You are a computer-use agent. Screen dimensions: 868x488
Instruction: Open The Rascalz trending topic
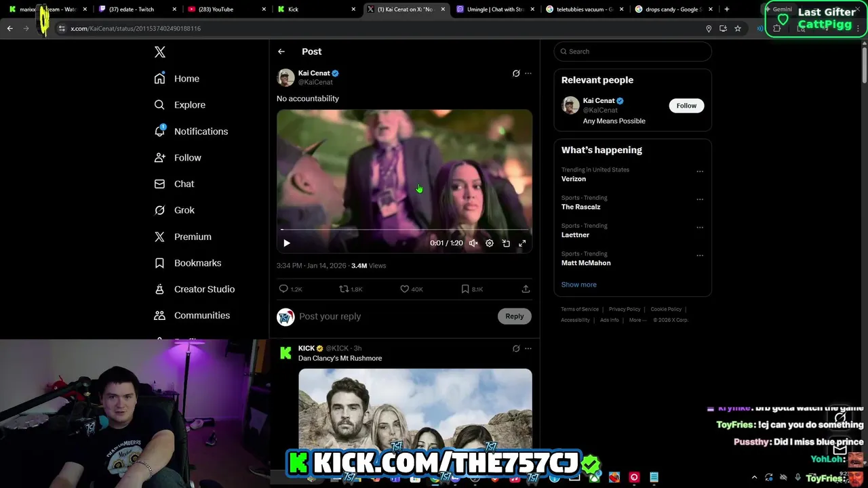[580, 207]
